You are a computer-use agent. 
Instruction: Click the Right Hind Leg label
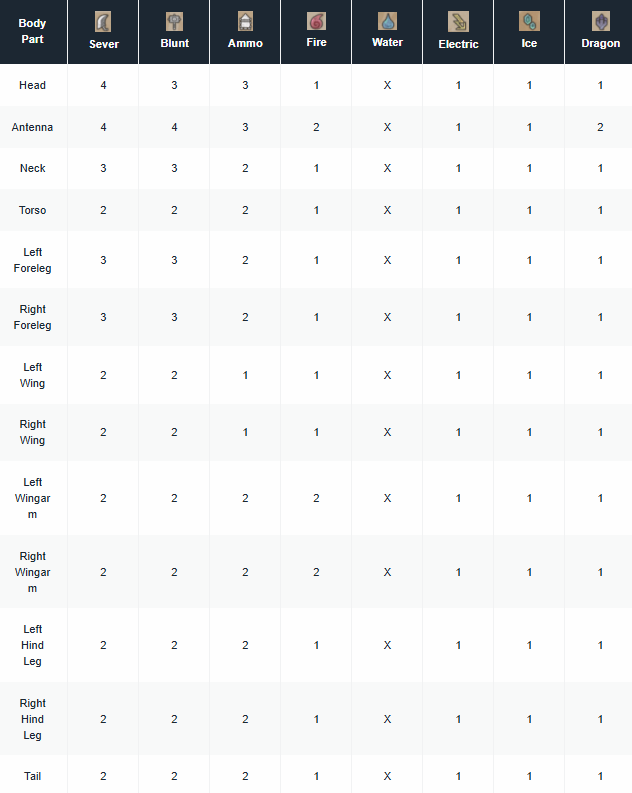[x=33, y=719]
